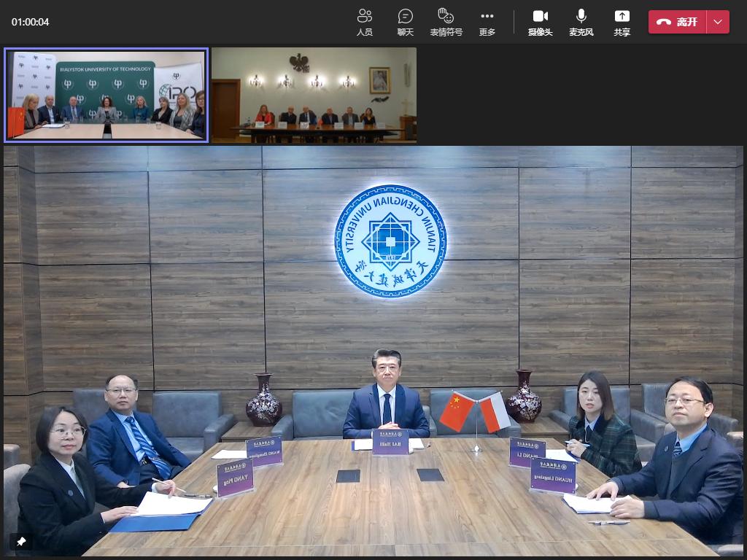
Task: Open the 更多 (More) options menu
Action: (x=487, y=22)
